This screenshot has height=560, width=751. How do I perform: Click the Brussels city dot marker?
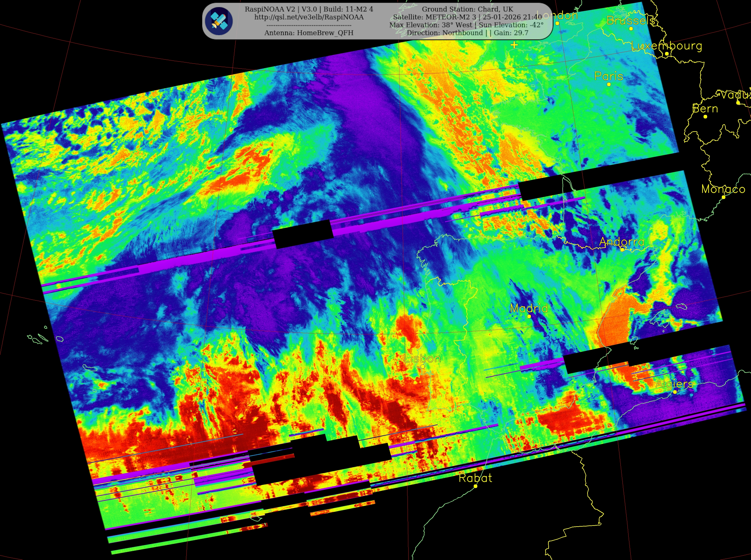pos(631,29)
